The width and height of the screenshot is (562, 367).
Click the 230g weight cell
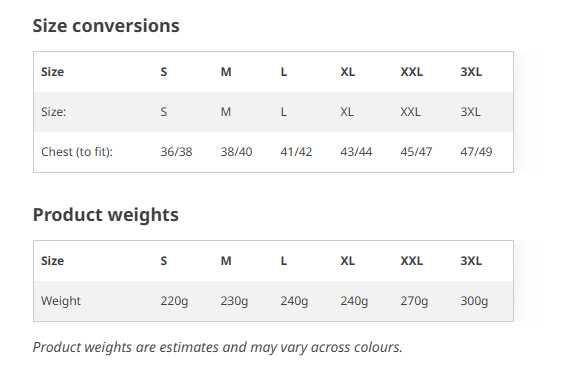(234, 301)
